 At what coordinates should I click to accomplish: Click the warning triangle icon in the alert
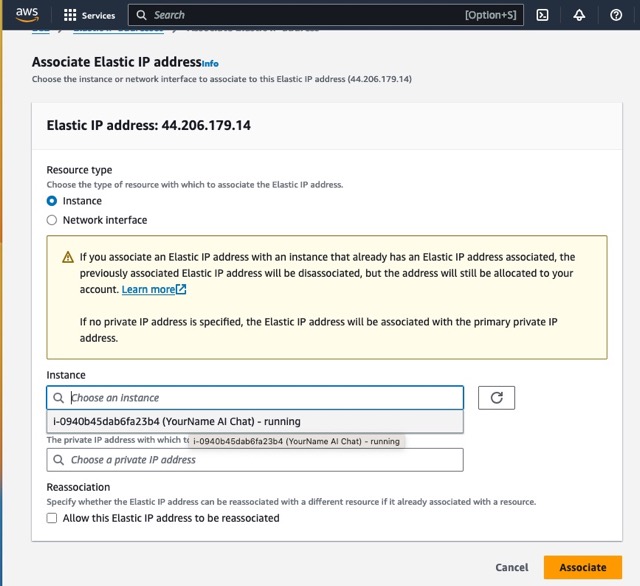coord(68,257)
